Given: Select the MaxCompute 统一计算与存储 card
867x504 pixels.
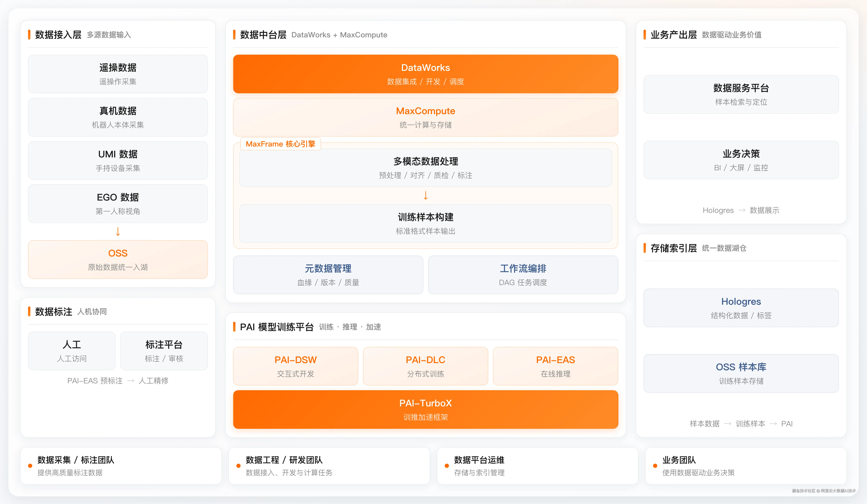Looking at the screenshot, I should click(x=426, y=117).
